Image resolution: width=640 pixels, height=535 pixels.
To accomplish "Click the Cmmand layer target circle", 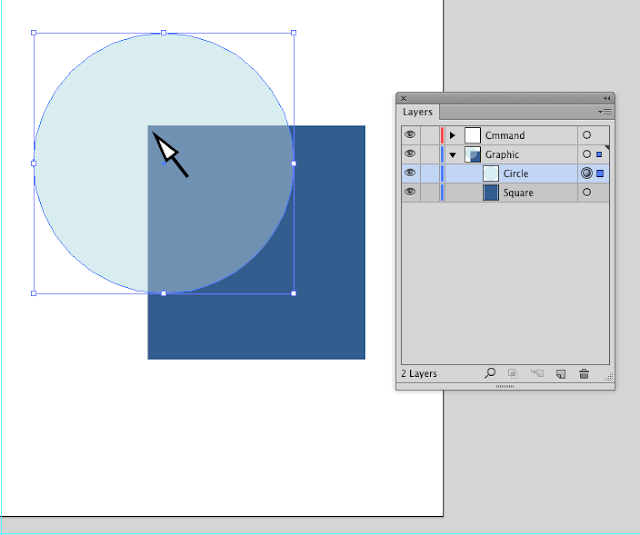I will click(587, 135).
